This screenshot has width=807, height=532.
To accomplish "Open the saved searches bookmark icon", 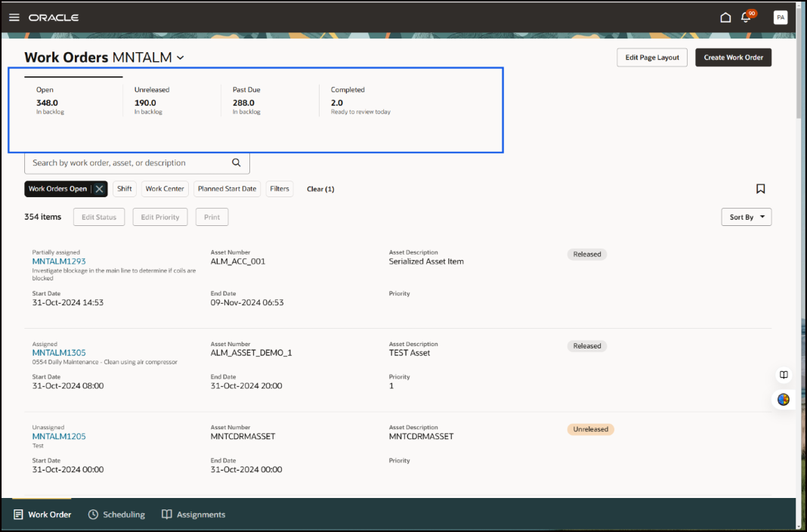I will [x=760, y=189].
